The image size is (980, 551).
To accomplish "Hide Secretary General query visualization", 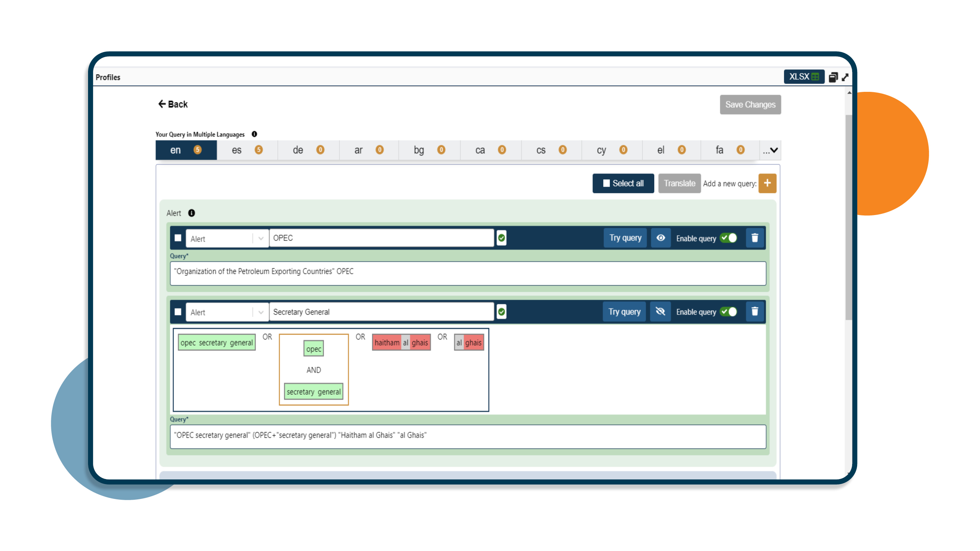I will [660, 311].
